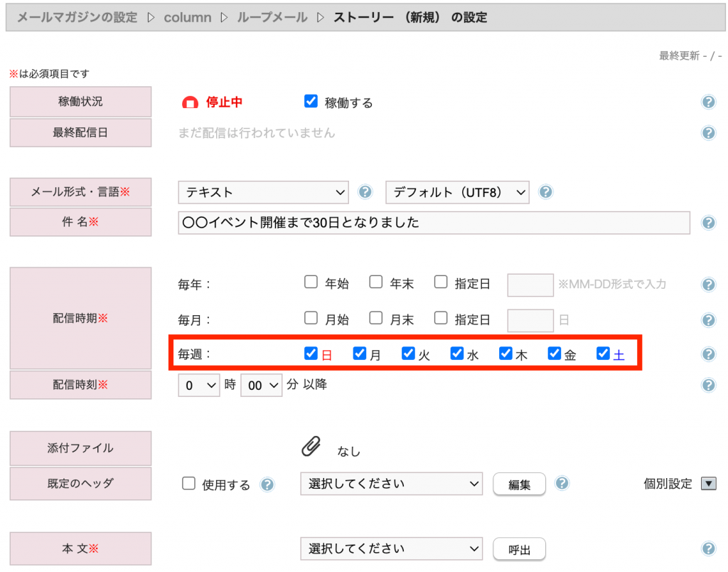The width and height of the screenshot is (728, 572).
Task: Click help icon next to テキスト format dropdown
Action: [x=365, y=192]
